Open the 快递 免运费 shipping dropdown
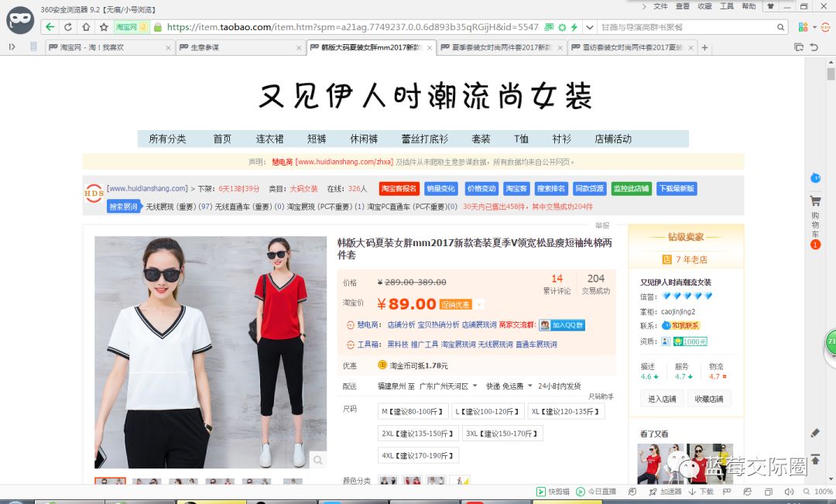The width and height of the screenshot is (836, 504). point(531,386)
